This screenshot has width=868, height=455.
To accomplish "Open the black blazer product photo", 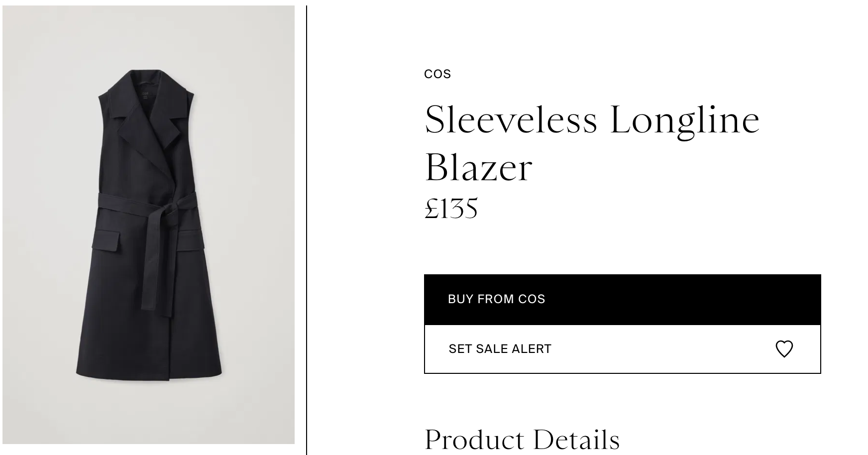I will (148, 225).
